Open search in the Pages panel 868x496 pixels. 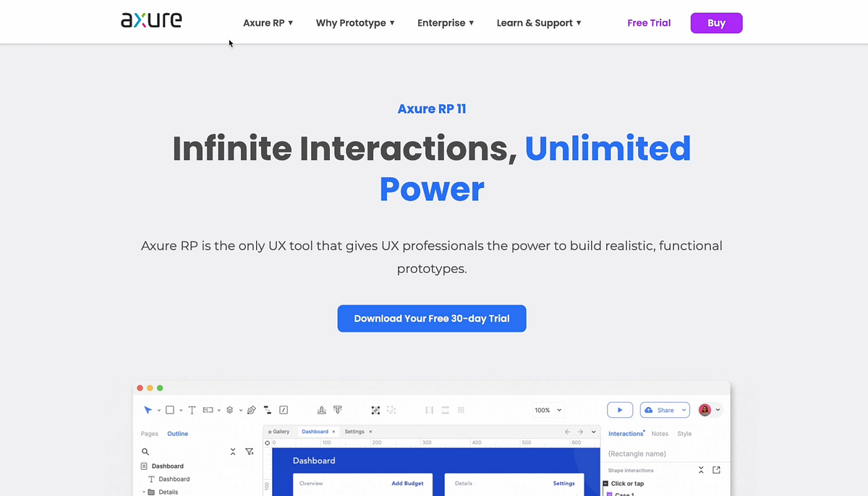pos(145,451)
